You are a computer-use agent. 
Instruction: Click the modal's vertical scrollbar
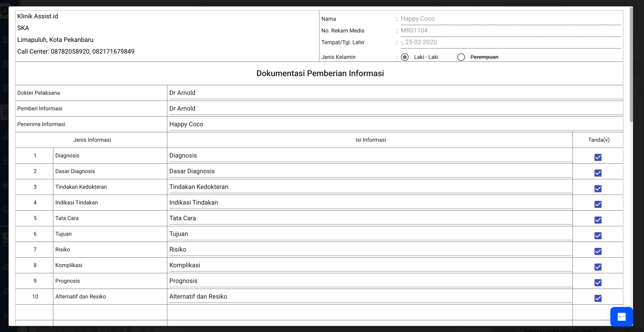click(x=631, y=64)
